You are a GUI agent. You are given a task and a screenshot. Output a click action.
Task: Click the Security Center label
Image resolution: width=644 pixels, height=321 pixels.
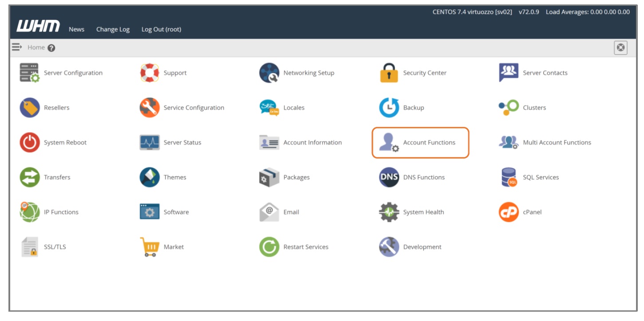pos(425,73)
